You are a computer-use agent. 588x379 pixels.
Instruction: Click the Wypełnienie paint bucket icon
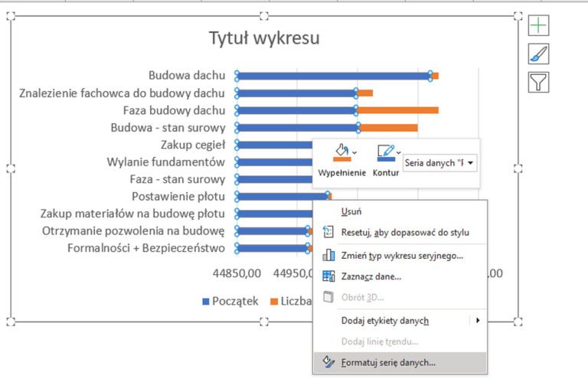click(341, 152)
